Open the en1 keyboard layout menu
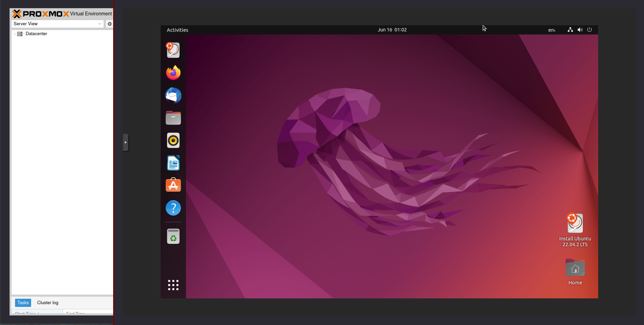This screenshot has width=644, height=325. click(x=551, y=30)
